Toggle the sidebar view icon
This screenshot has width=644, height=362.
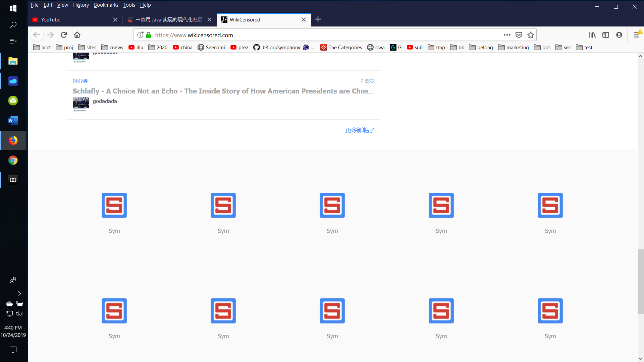point(606,35)
